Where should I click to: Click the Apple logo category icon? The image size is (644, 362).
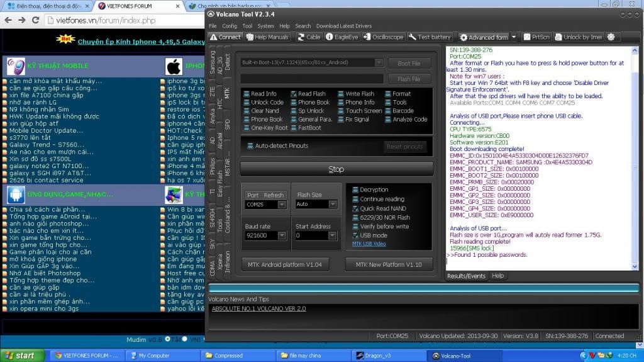(174, 66)
